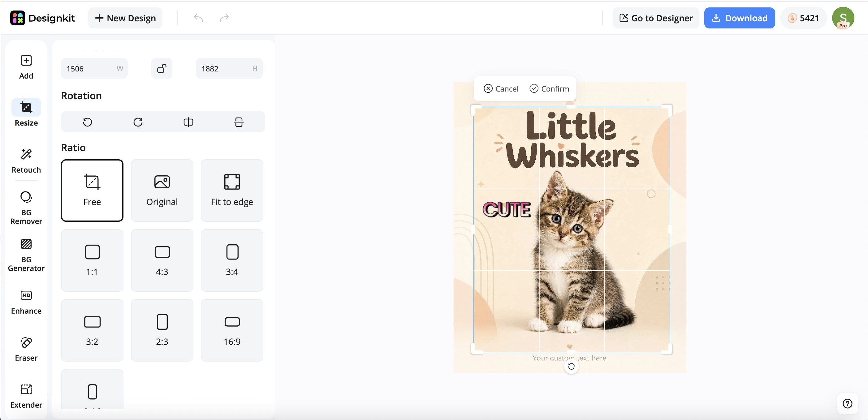This screenshot has height=420, width=868.
Task: Open the BG Generator tool
Action: (x=26, y=255)
